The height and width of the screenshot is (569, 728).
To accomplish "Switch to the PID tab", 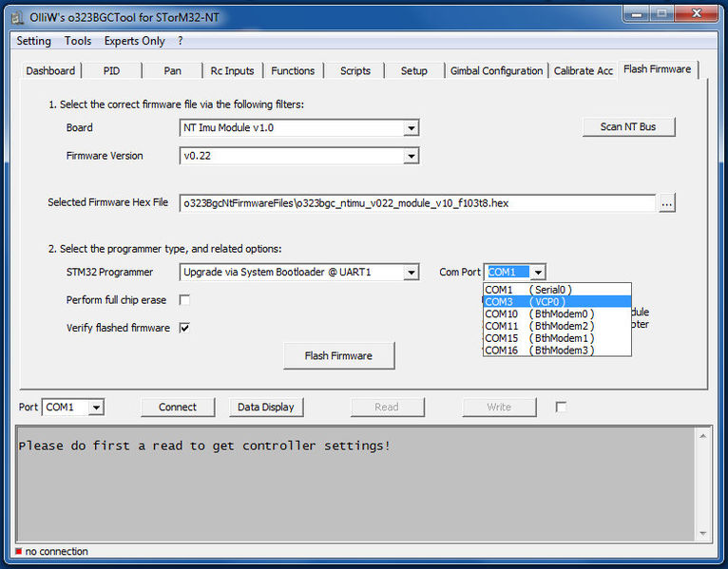I will [112, 71].
